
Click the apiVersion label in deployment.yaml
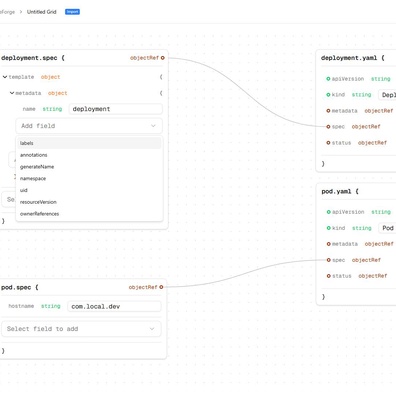pyautogui.click(x=348, y=79)
